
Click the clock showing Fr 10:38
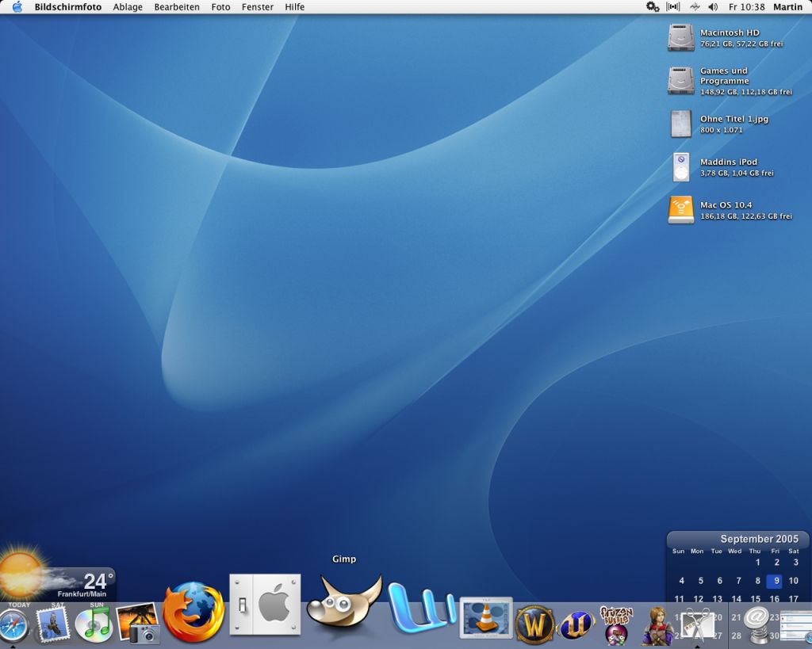pyautogui.click(x=746, y=6)
